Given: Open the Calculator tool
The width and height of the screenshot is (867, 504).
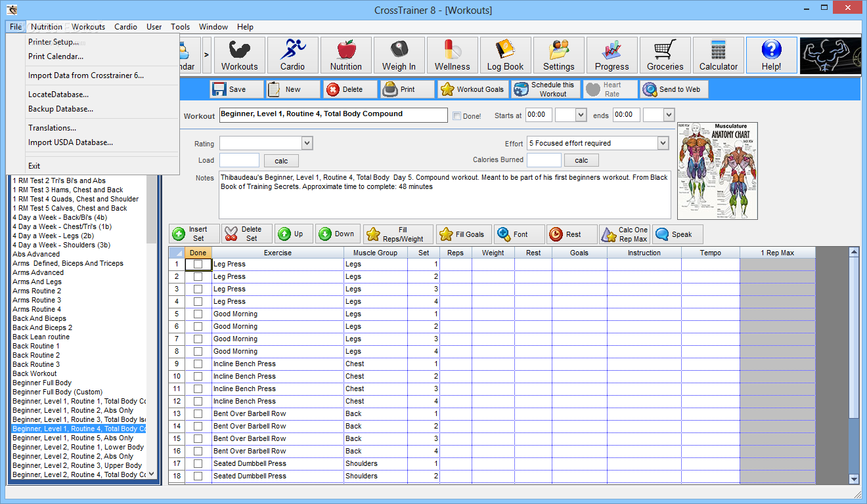Looking at the screenshot, I should click(x=719, y=55).
